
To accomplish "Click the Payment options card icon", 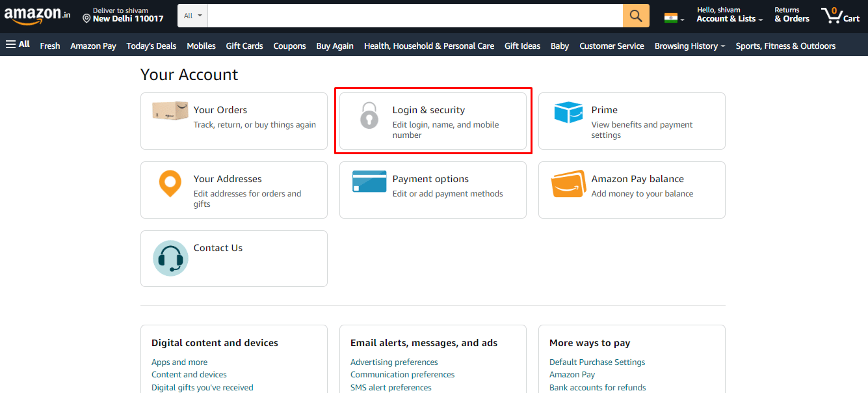I will tap(369, 182).
